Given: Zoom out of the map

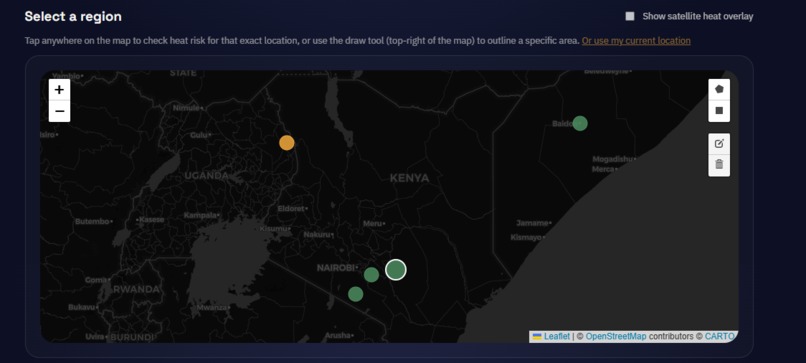Looking at the screenshot, I should click(x=59, y=111).
